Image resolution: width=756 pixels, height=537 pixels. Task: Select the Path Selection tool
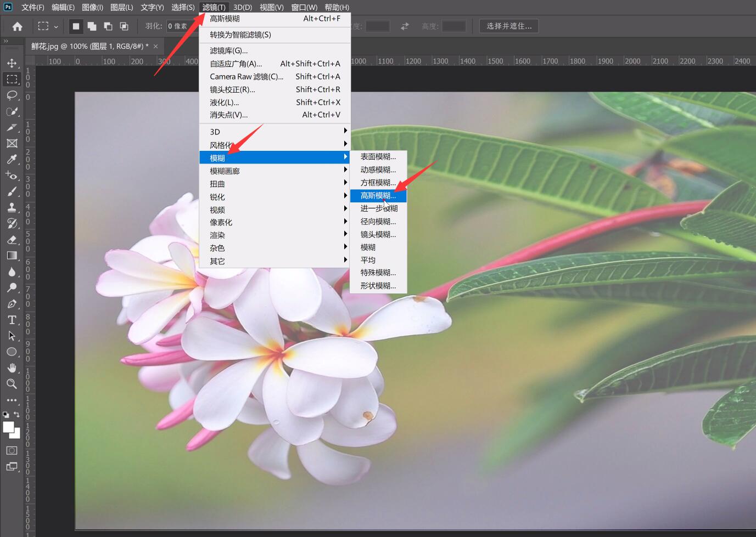click(12, 336)
